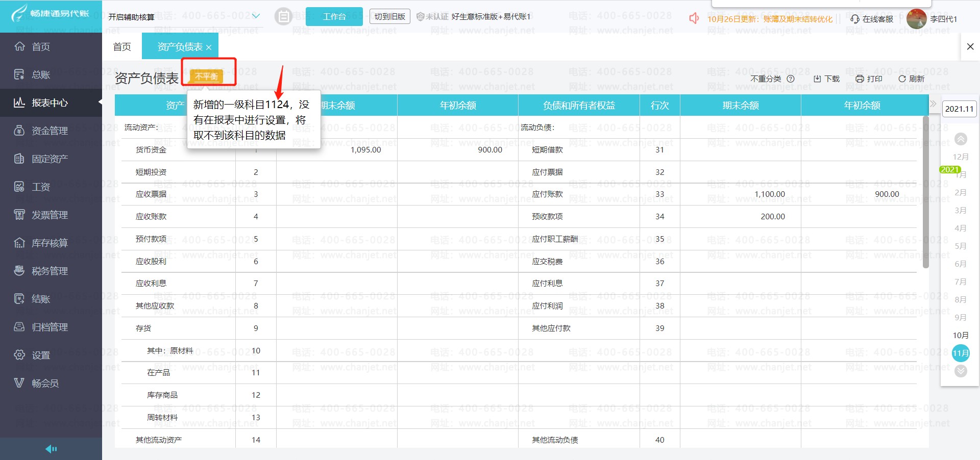
Task: Select 4月 in the month list
Action: coord(961,228)
